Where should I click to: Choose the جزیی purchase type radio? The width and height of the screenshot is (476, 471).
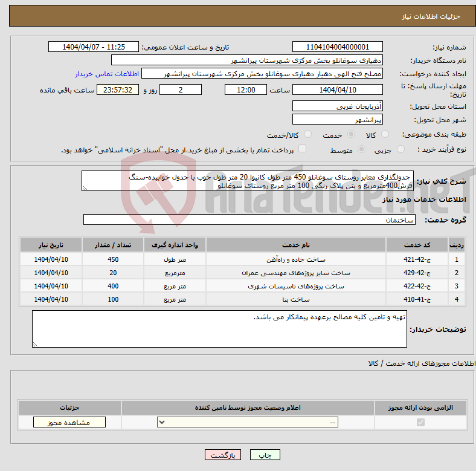pyautogui.click(x=400, y=149)
